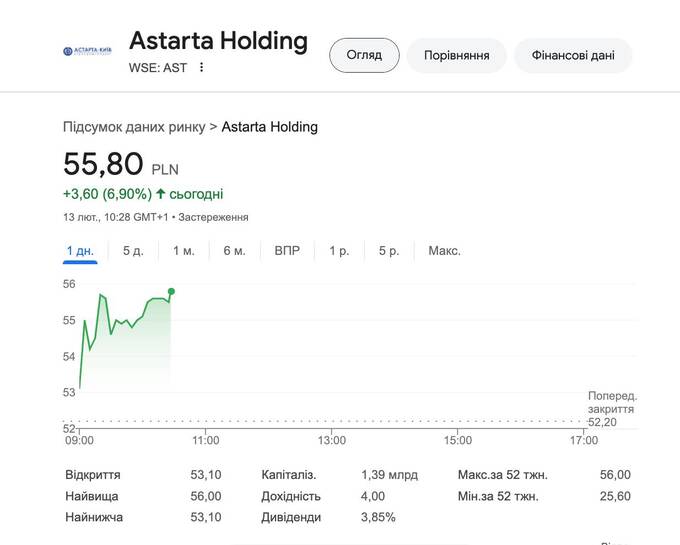Open the three-dot options menu beside WSE: AST
The height and width of the screenshot is (545, 680).
pos(201,68)
